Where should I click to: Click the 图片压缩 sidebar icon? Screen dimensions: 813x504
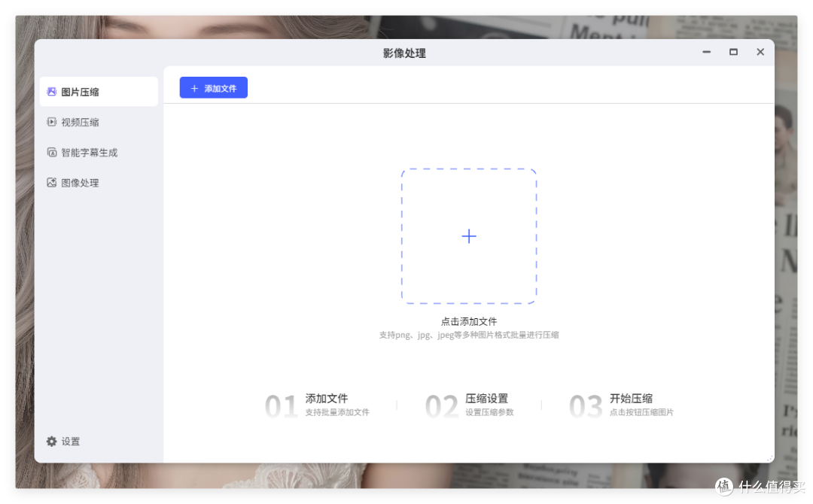point(51,92)
